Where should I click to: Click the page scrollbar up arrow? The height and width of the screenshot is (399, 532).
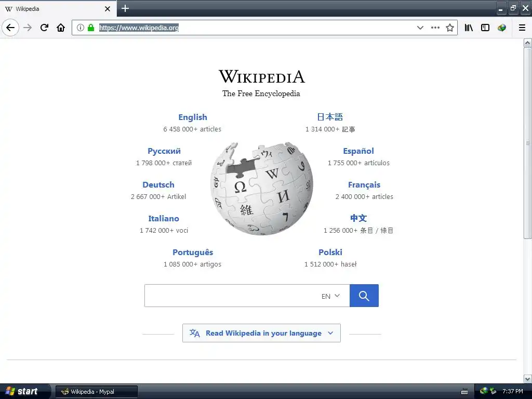528,43
